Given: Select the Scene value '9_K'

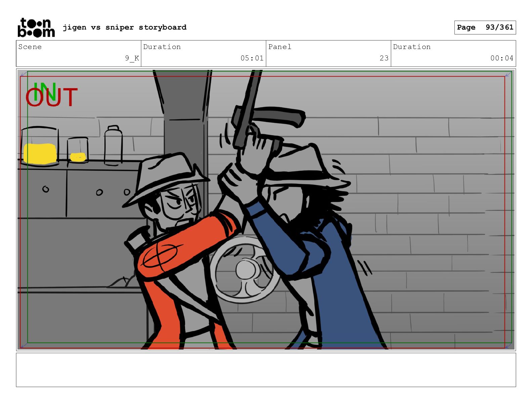Looking at the screenshot, I should click(x=132, y=58).
